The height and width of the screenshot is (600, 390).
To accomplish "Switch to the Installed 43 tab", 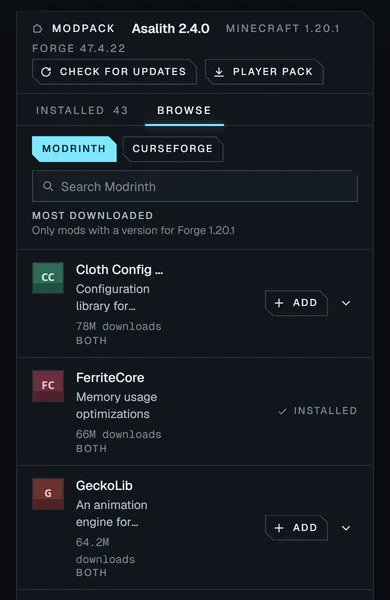I will (82, 110).
